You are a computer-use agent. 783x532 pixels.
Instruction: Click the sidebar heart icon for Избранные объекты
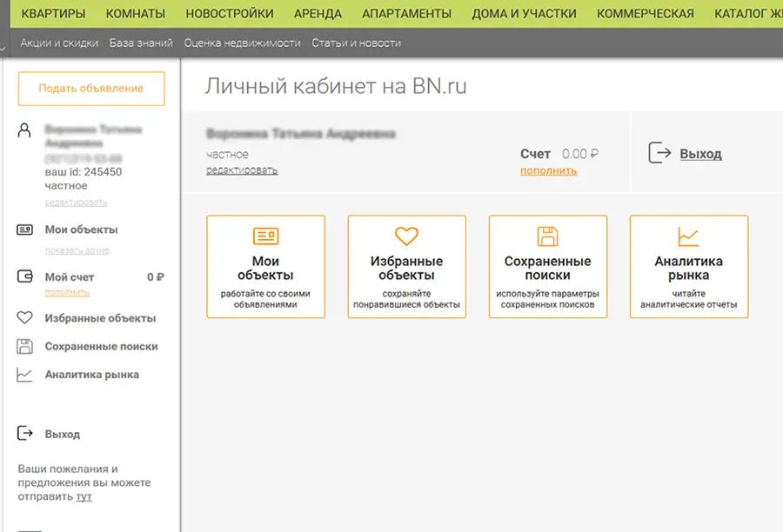tap(25, 318)
